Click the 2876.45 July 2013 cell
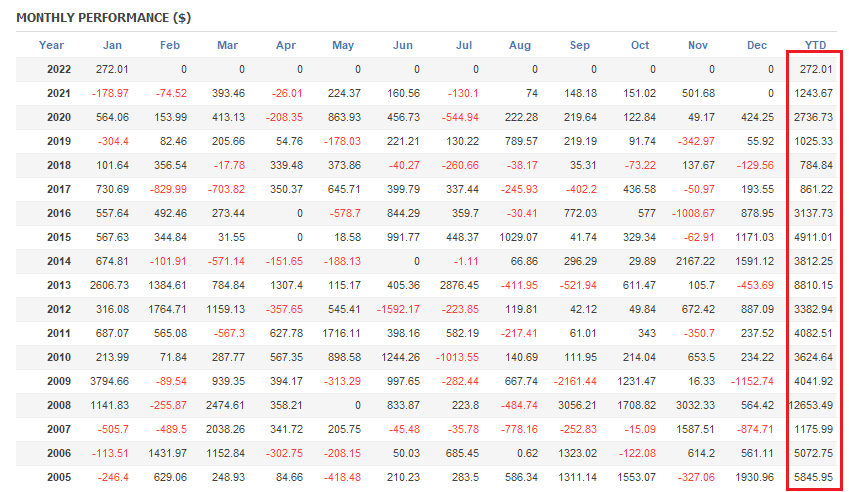Image resolution: width=849 pixels, height=492 pixels. click(456, 285)
